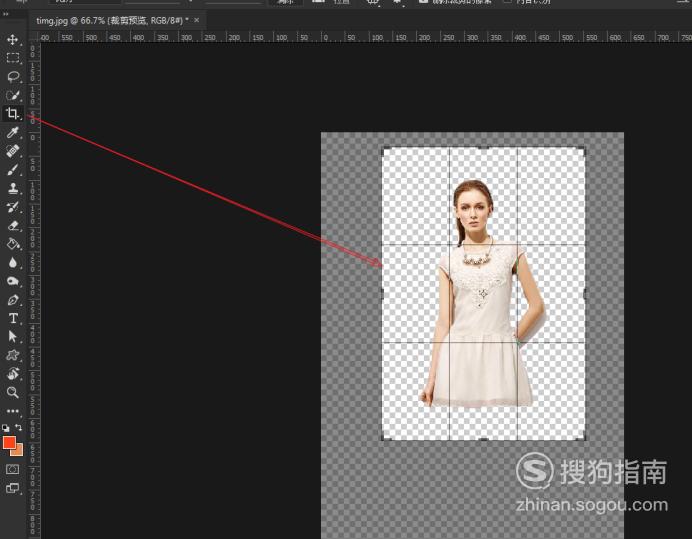Expand the collapsed toolbar with double arrows

click(5, 14)
